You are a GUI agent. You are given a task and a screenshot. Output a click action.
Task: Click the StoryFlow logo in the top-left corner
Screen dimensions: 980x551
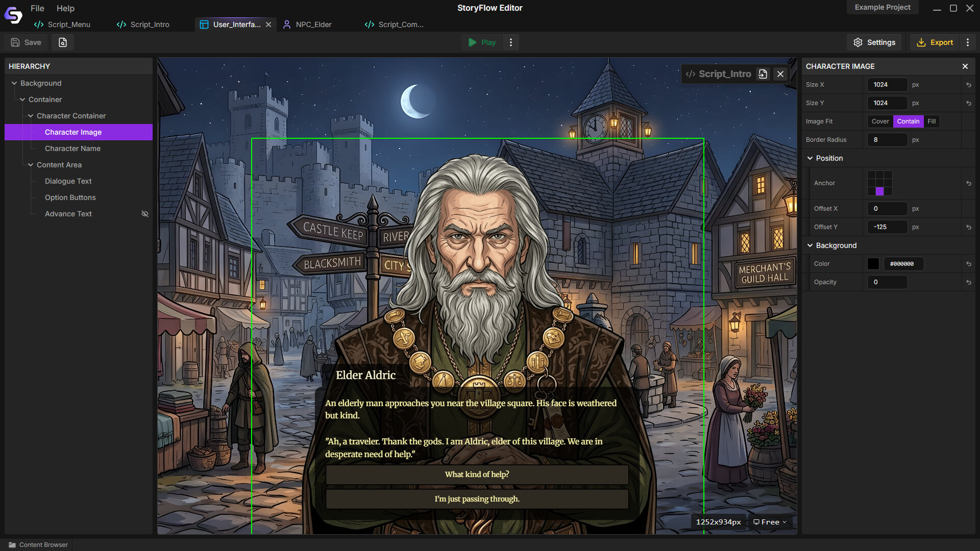13,14
